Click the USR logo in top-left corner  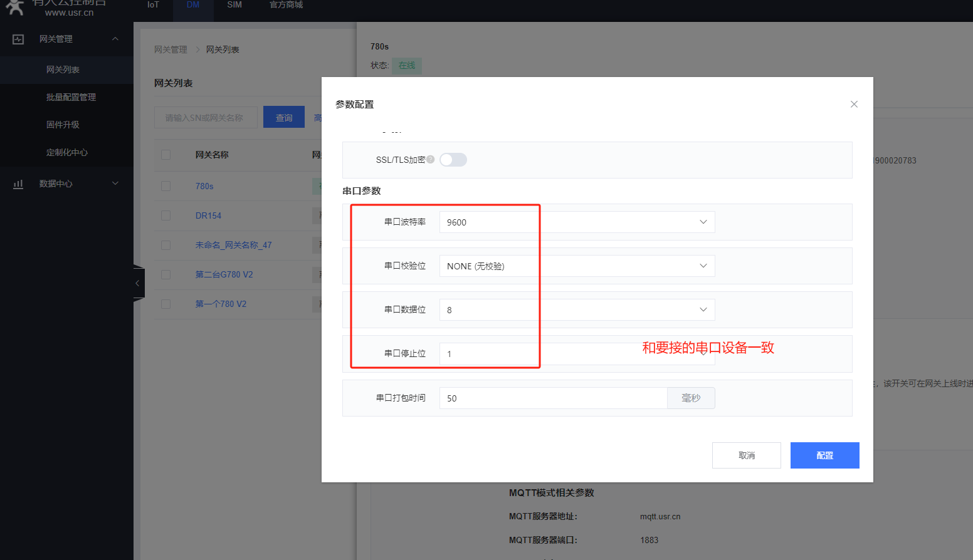(15, 8)
